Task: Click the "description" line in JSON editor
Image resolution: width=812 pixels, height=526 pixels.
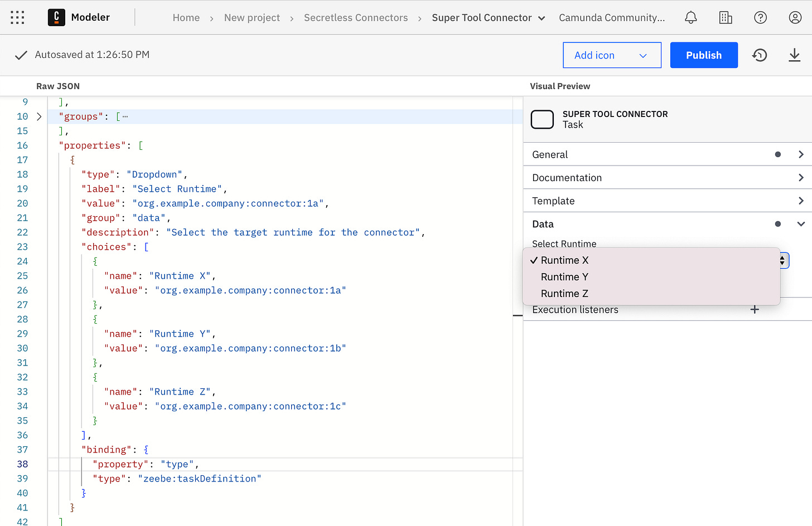Action: [x=253, y=232]
